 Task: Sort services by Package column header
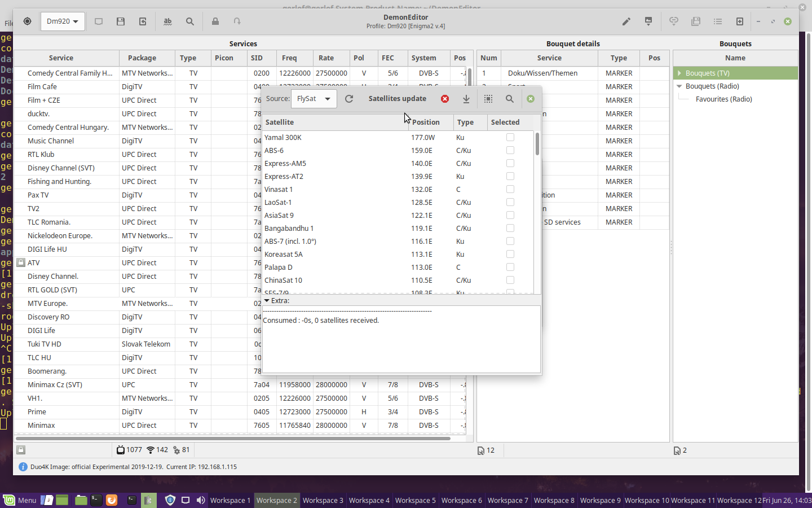point(146,58)
